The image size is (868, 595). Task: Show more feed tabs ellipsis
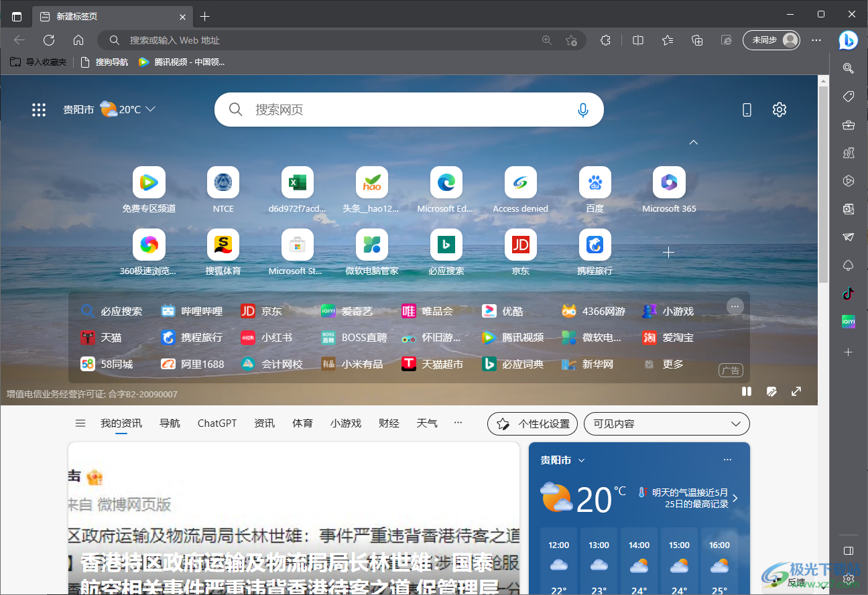point(458,423)
